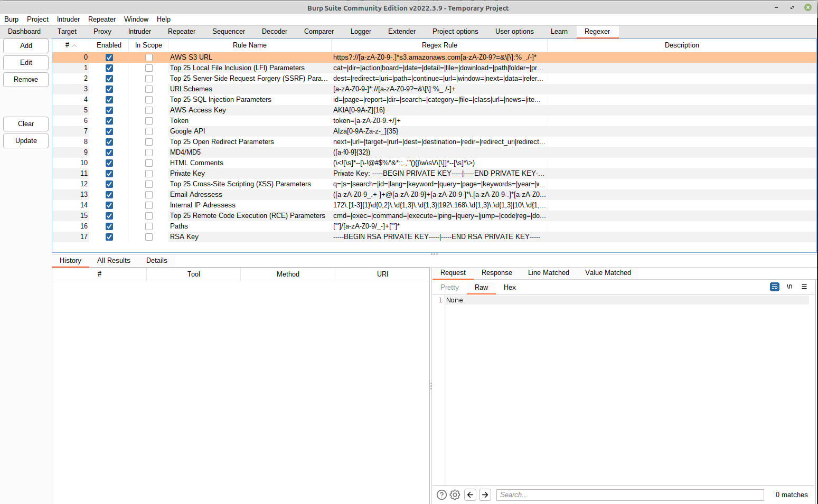Screen dimensions: 818x504
Task: Uncheck Enabled for Google API rule
Action: (109, 131)
